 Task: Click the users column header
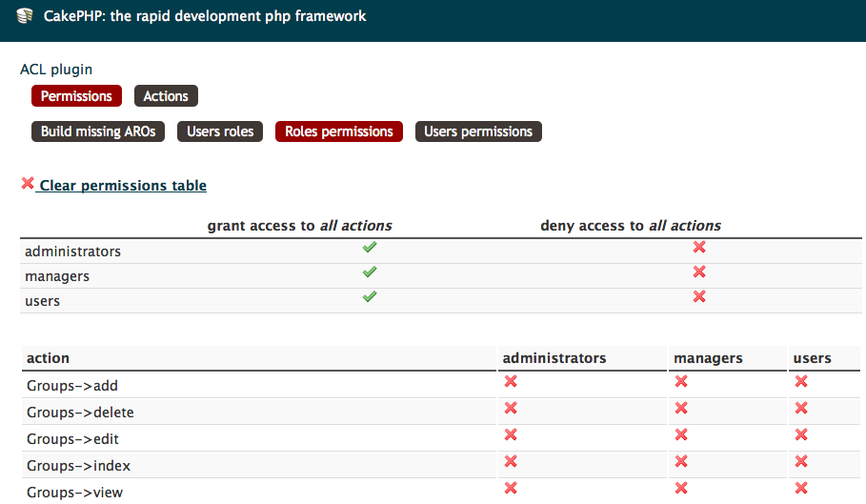(812, 358)
